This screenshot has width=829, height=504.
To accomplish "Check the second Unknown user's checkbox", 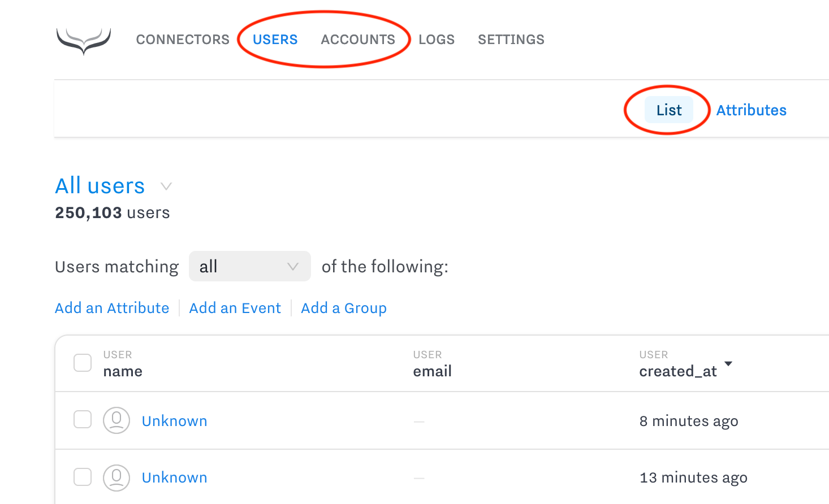I will [83, 477].
